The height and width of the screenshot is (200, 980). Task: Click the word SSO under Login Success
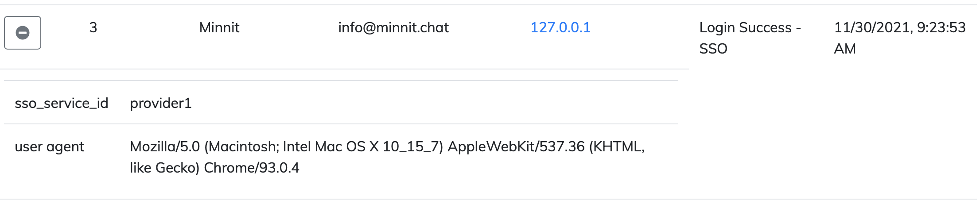click(713, 49)
